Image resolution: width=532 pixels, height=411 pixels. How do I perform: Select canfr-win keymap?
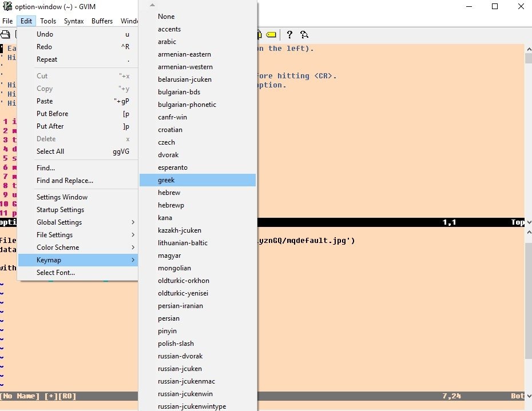(x=197, y=117)
